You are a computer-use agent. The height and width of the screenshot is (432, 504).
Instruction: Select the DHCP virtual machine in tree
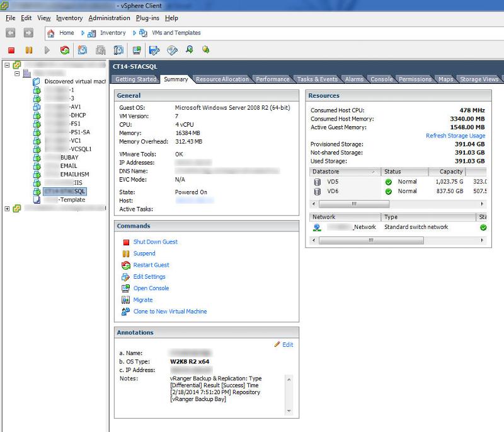click(x=78, y=115)
